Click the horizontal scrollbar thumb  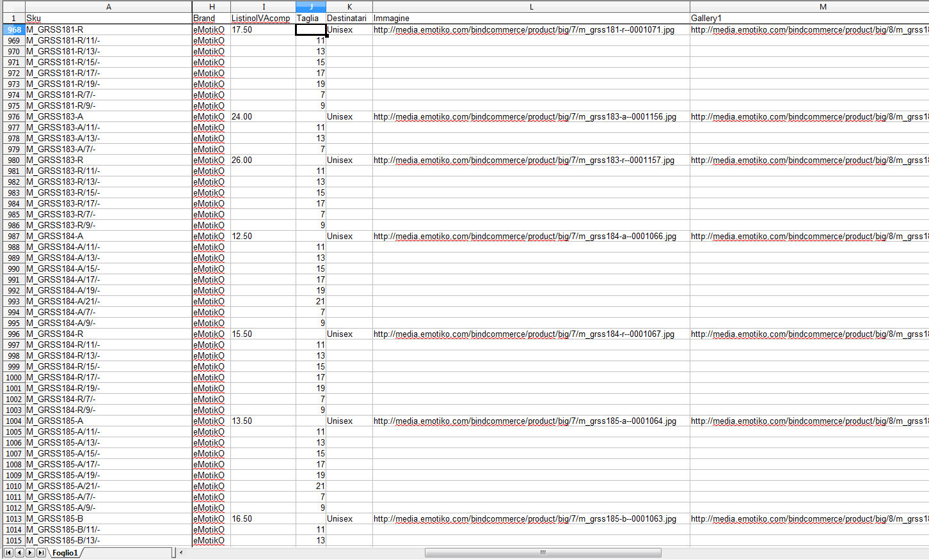(543, 552)
